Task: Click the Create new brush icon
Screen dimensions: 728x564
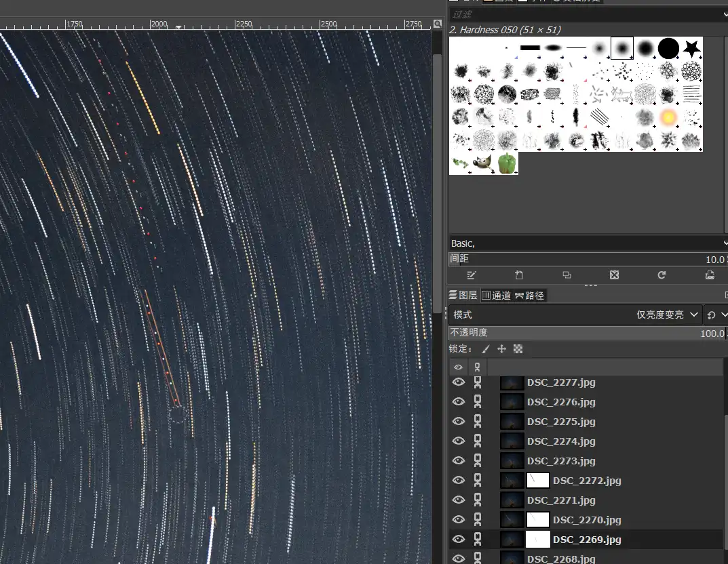Action: click(519, 275)
